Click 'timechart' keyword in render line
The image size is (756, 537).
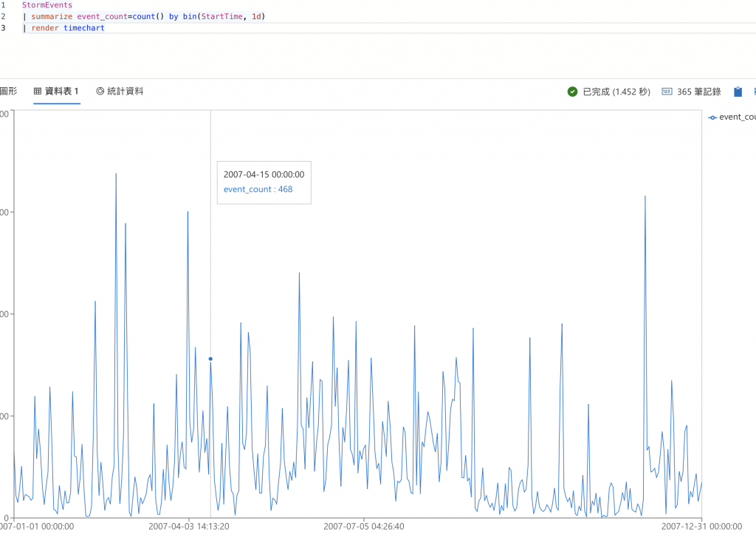[x=84, y=28]
